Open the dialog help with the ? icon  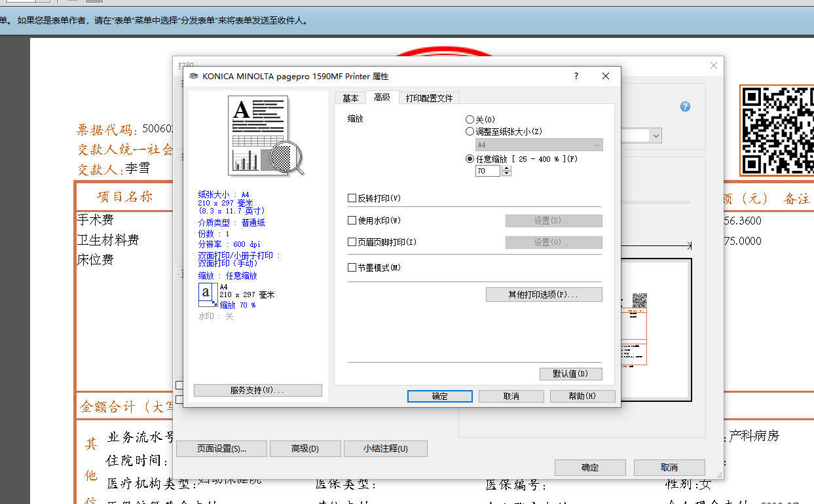pos(576,76)
